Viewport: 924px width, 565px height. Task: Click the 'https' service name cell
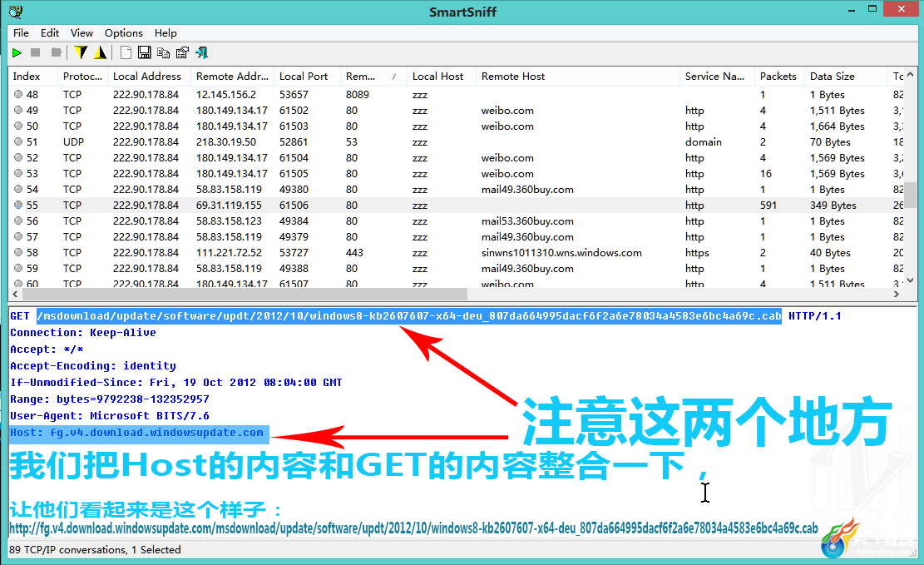pyautogui.click(x=697, y=252)
